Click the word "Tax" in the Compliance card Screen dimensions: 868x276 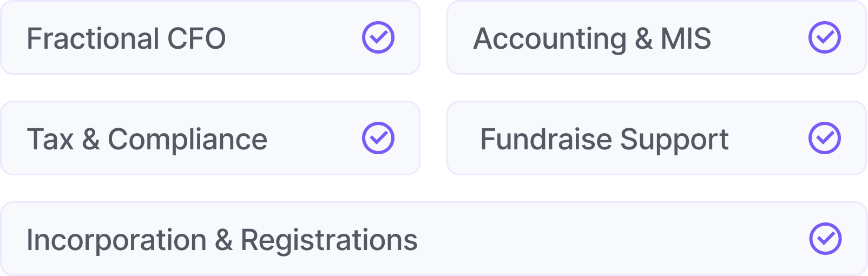coord(50,139)
